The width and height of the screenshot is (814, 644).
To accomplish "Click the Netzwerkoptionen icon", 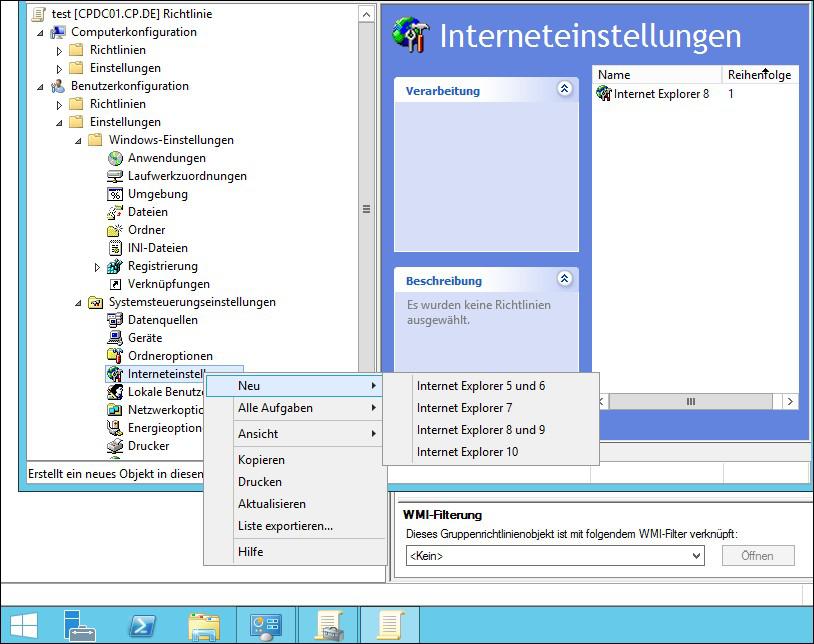I will tap(115, 410).
